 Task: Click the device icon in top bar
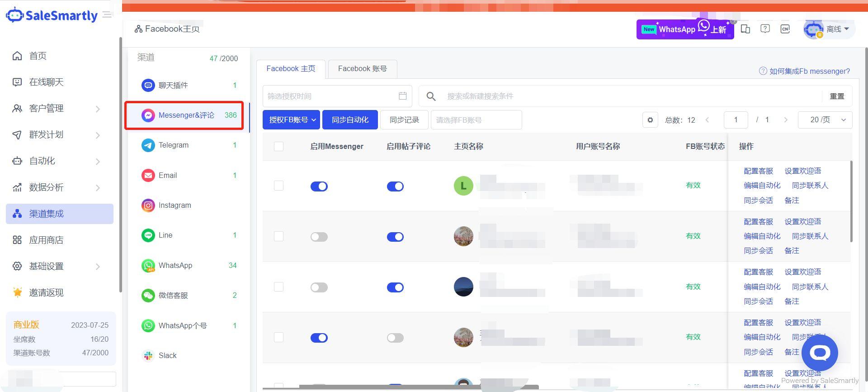745,29
